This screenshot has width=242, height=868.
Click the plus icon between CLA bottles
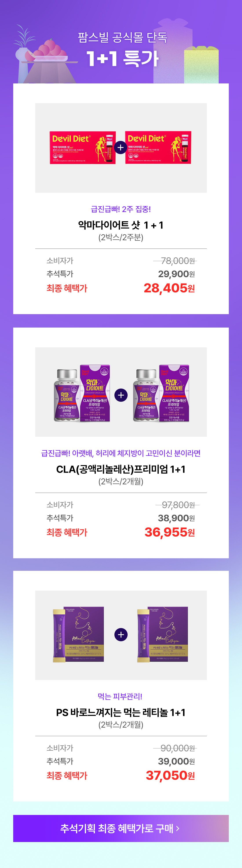121,395
